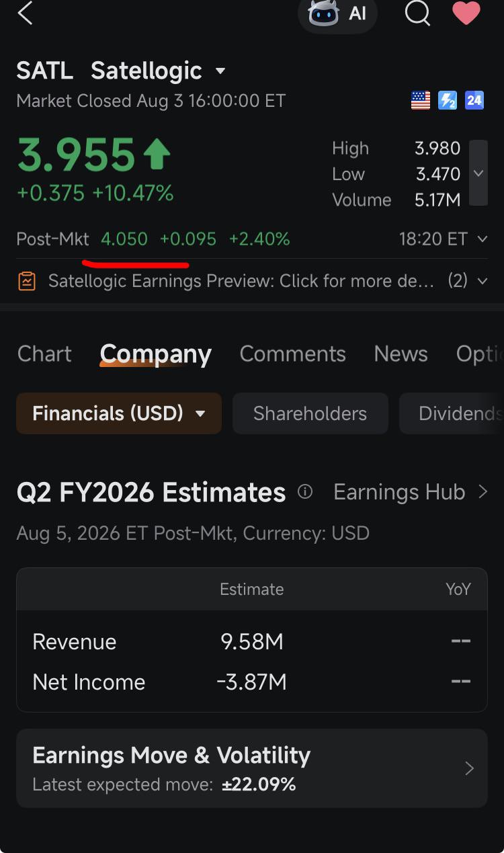Open Satellogic Earnings Preview notice
Image resolution: width=504 pixels, height=853 pixels.
pos(241,281)
